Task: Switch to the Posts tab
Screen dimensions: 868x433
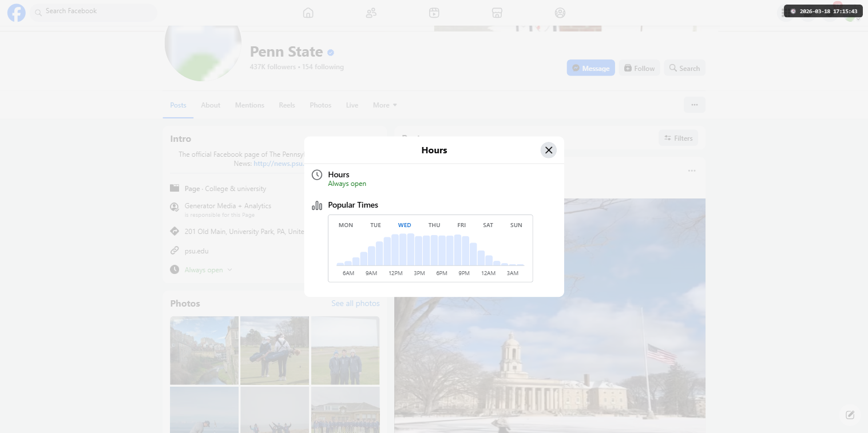Action: pyautogui.click(x=179, y=105)
